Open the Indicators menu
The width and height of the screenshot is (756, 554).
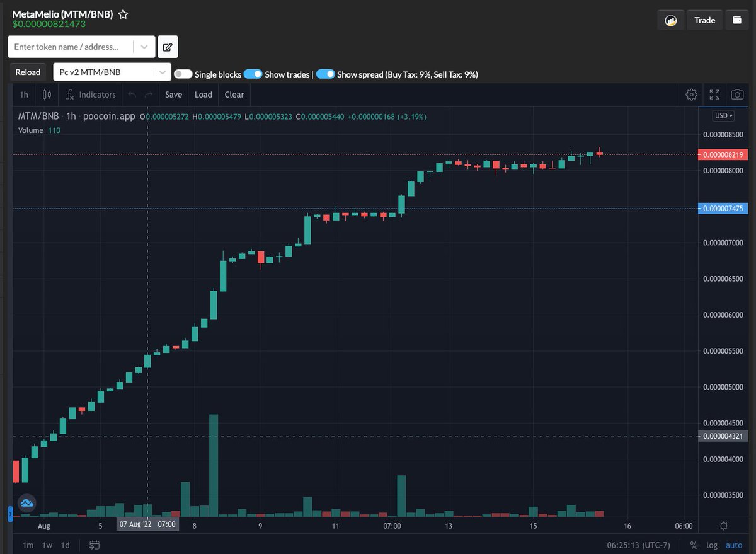91,95
